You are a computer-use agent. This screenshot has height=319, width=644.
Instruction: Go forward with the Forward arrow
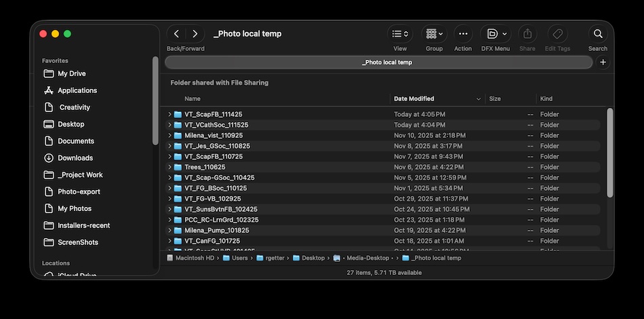195,34
